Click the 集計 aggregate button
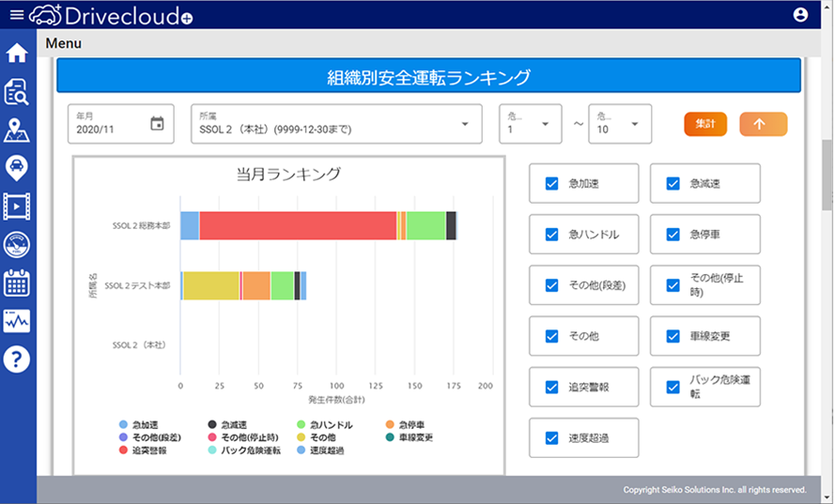 point(705,124)
